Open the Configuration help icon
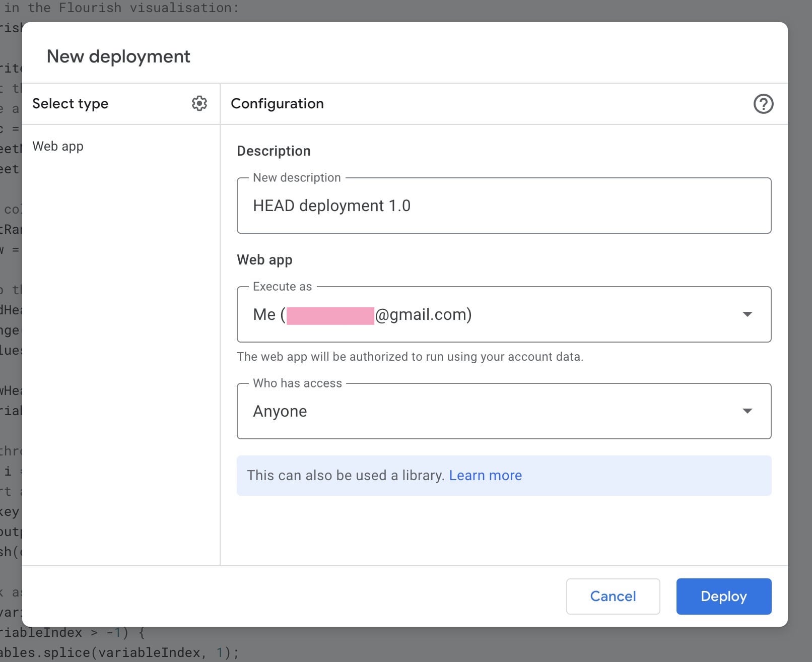The width and height of the screenshot is (812, 662). point(763,104)
